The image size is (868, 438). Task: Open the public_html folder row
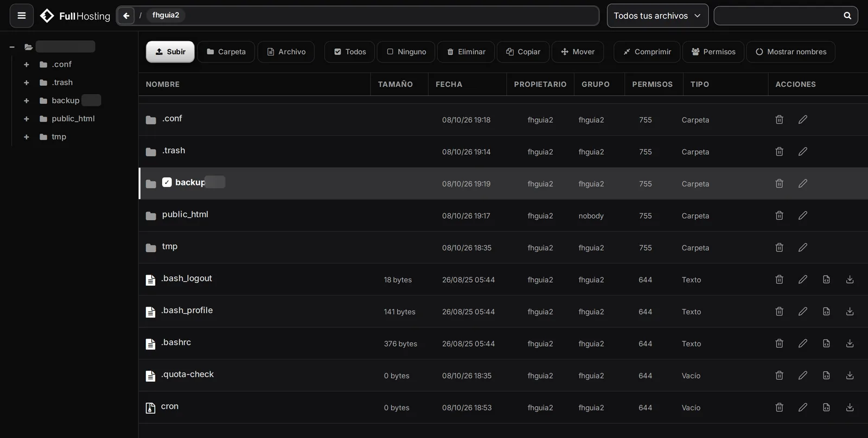point(503,215)
